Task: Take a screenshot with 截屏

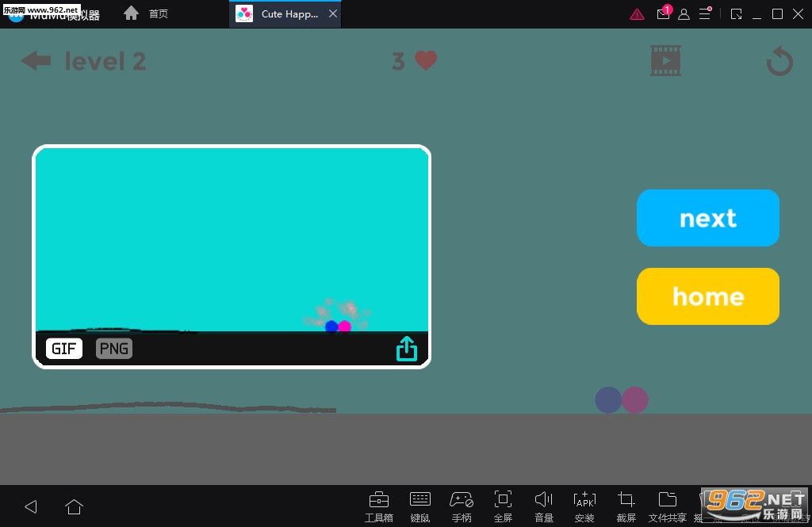Action: pyautogui.click(x=626, y=506)
